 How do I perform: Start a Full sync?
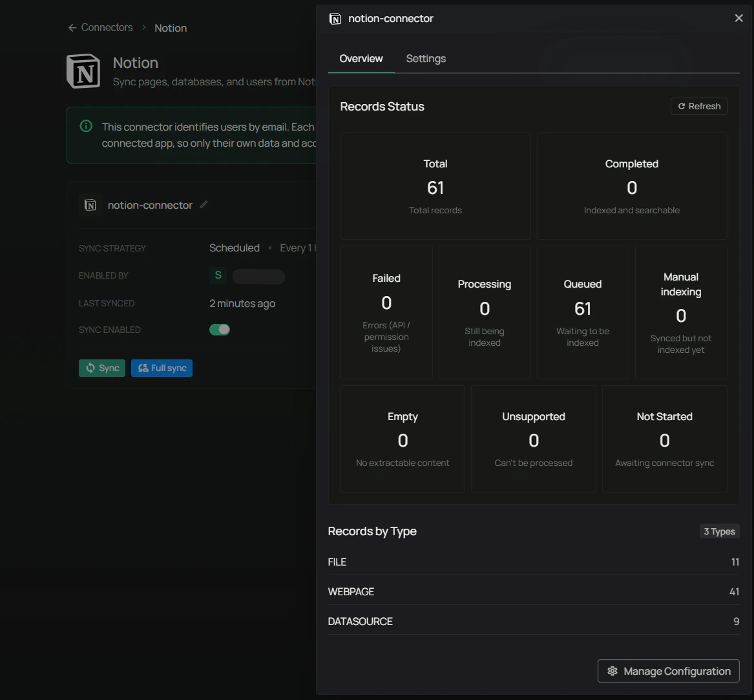coord(162,368)
